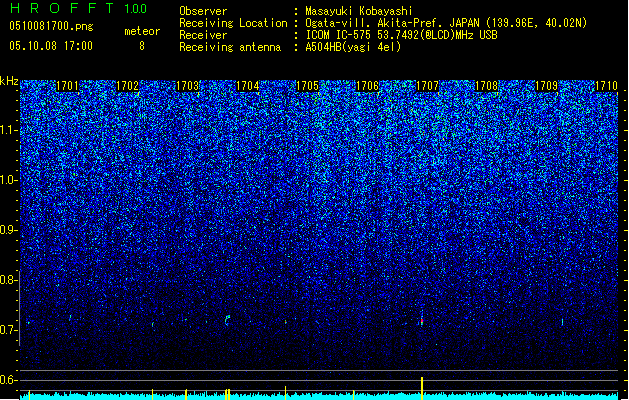Select the filename 0510081700.png
Viewport: 629px width, 400px height.
(51, 26)
